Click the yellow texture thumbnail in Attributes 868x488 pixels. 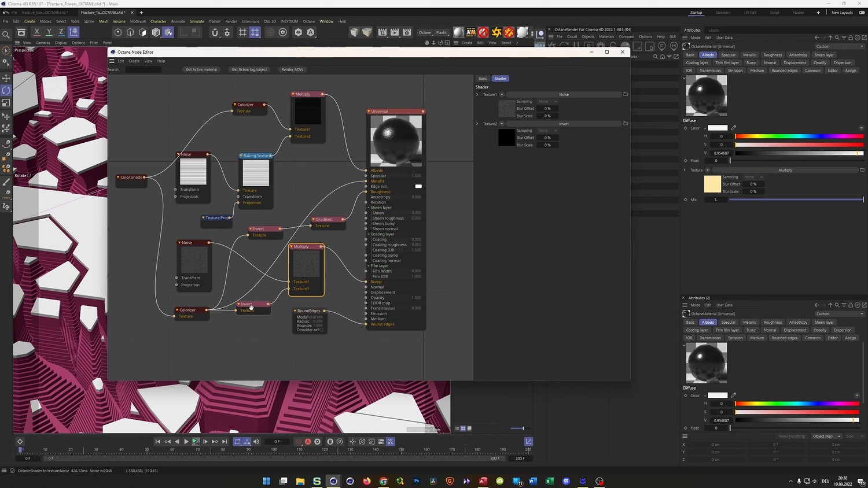coord(712,184)
